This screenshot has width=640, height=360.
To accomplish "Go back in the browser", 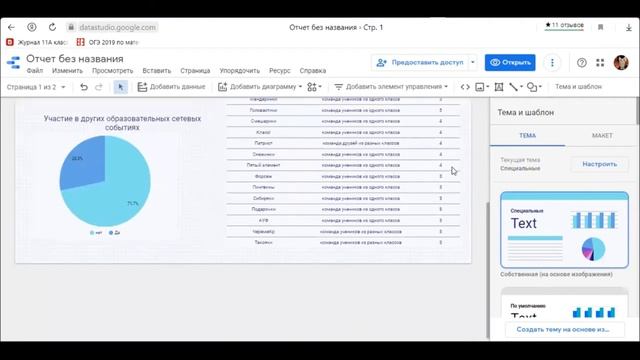I will pyautogui.click(x=11, y=27).
